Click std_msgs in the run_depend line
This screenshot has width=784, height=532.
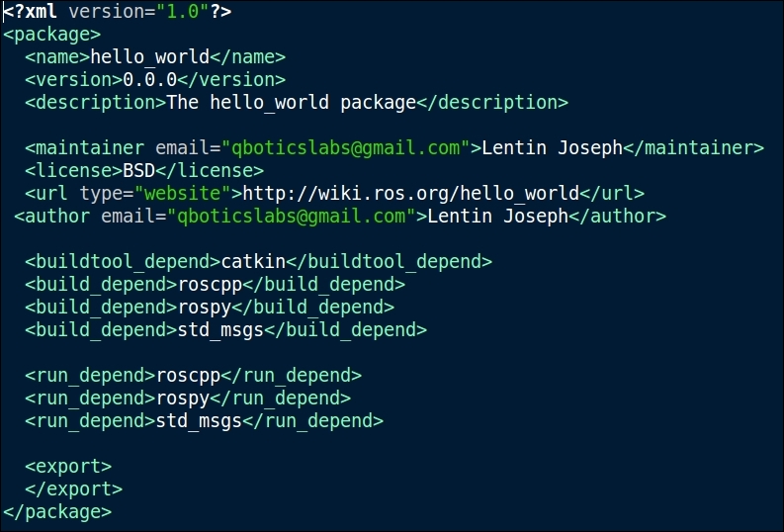point(199,421)
